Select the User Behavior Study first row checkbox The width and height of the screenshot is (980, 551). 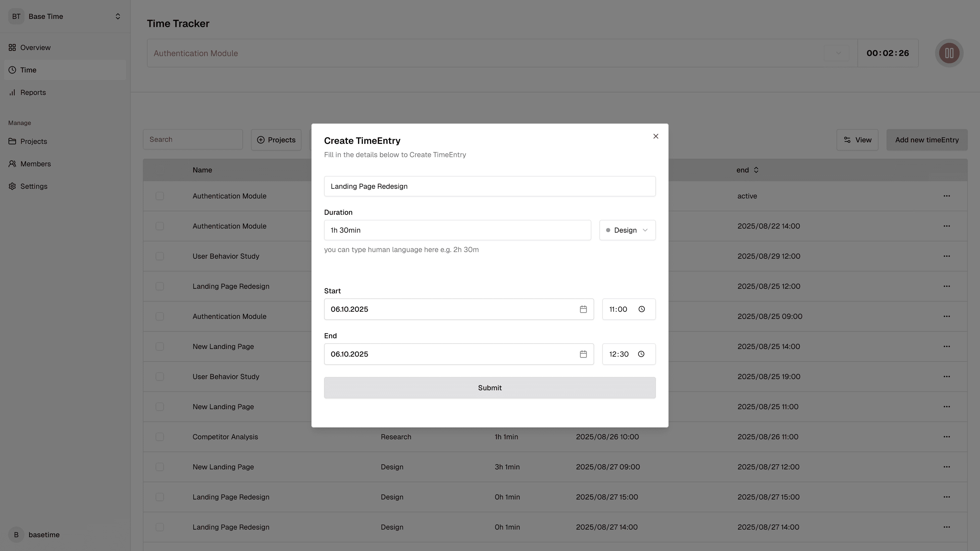pos(160,256)
